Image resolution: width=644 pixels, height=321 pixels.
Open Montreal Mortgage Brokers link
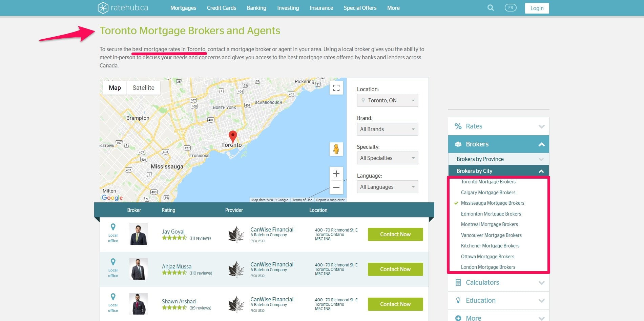[x=490, y=224]
